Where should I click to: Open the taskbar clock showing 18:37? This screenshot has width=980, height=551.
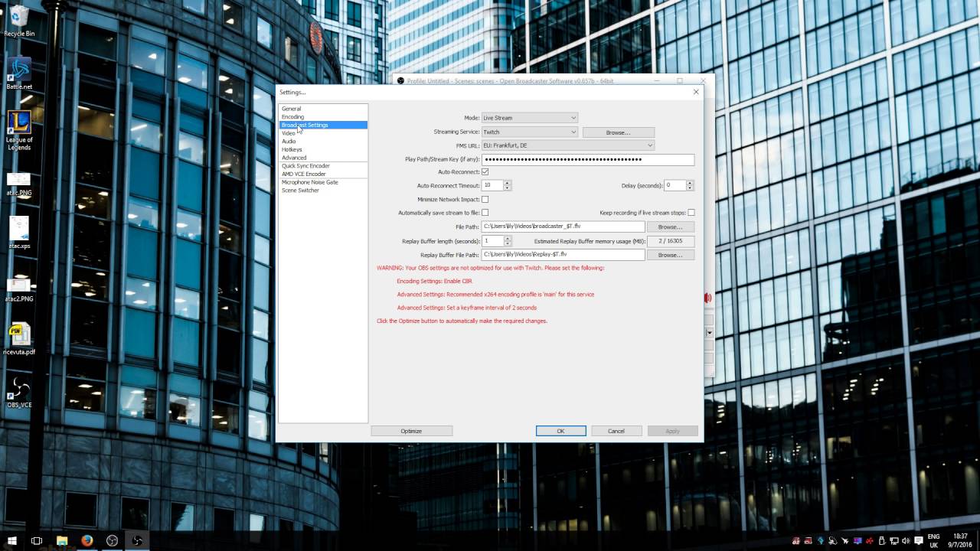(961, 540)
